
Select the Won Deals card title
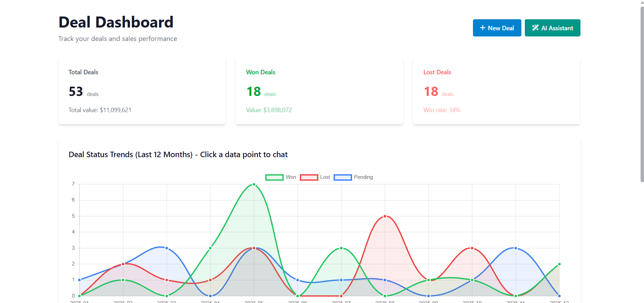[261, 72]
